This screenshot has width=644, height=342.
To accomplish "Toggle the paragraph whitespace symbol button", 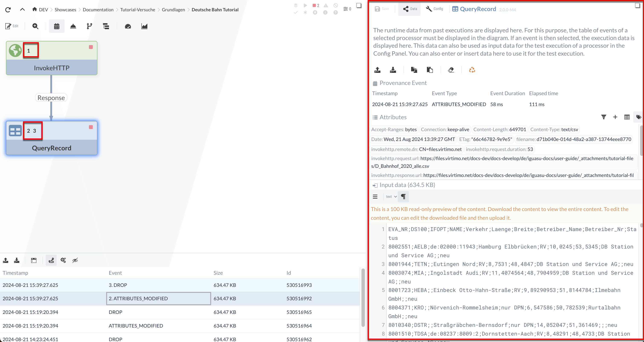I will point(403,197).
